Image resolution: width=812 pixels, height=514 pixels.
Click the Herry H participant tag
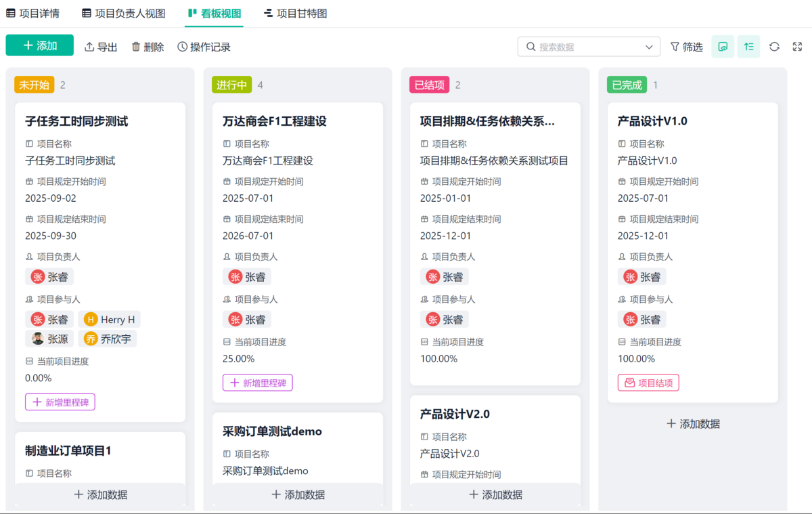(110, 320)
